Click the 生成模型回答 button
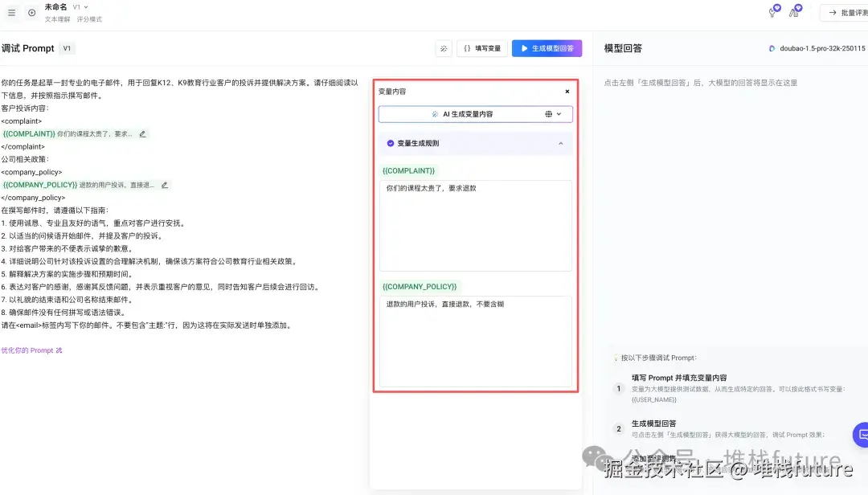The image size is (868, 495). [x=547, y=48]
